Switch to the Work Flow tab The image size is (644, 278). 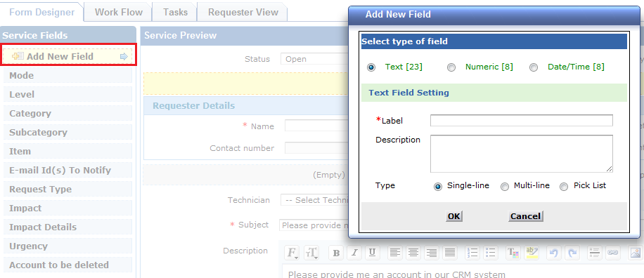click(118, 12)
